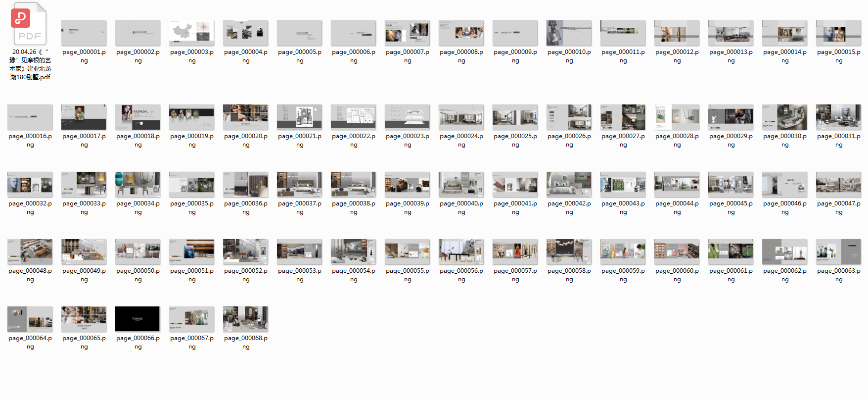
Task: Select the black THANKS page_000066.png thumbnail
Action: [137, 319]
